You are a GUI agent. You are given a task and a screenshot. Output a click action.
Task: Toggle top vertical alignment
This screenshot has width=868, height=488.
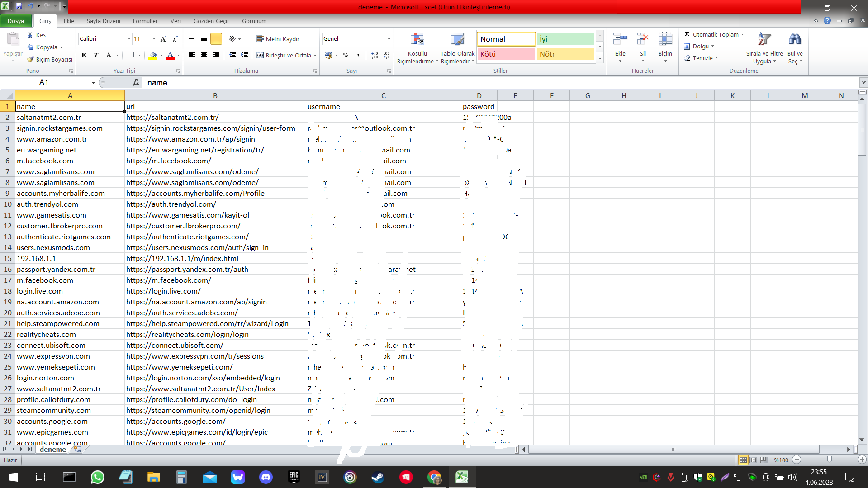point(192,39)
